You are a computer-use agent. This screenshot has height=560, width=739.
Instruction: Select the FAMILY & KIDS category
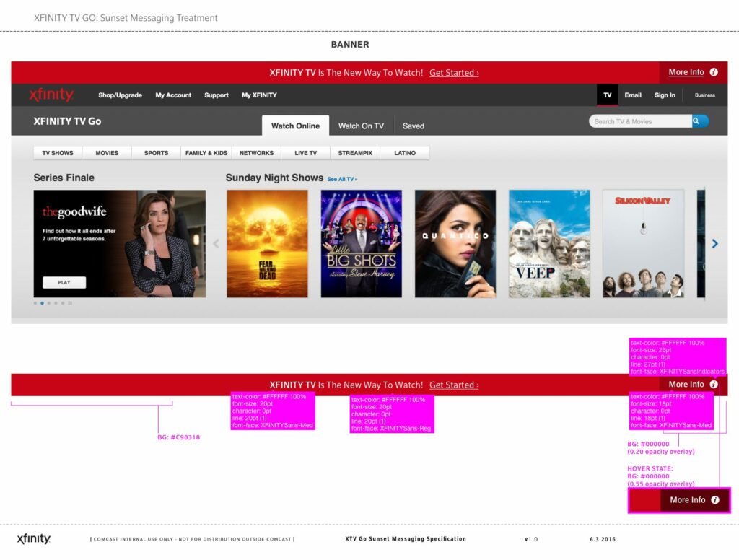pos(206,153)
